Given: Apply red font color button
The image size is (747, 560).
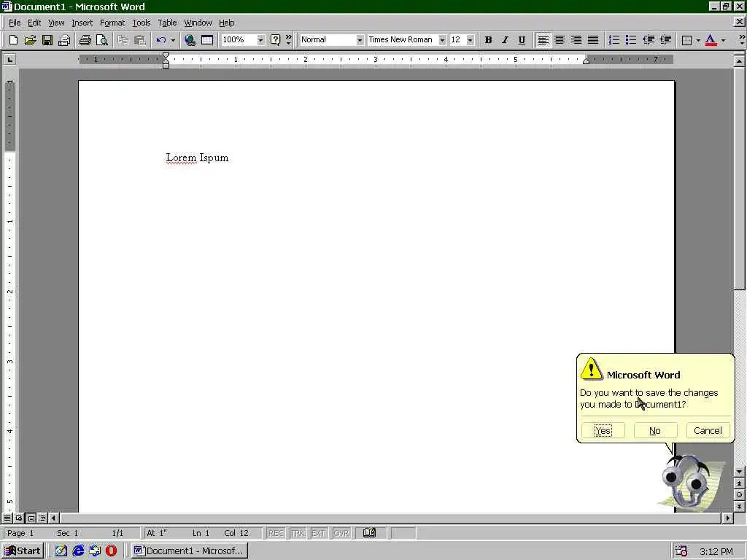Looking at the screenshot, I should pos(711,40).
